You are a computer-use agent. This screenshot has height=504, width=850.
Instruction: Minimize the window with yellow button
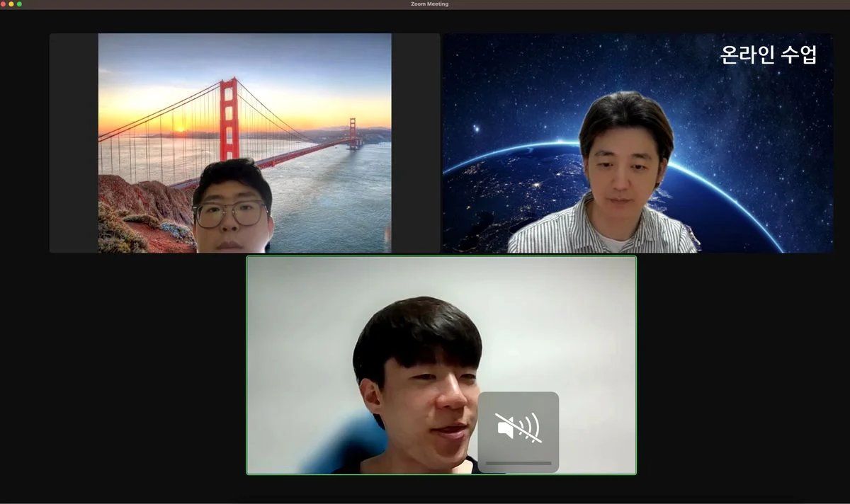tap(11, 4)
